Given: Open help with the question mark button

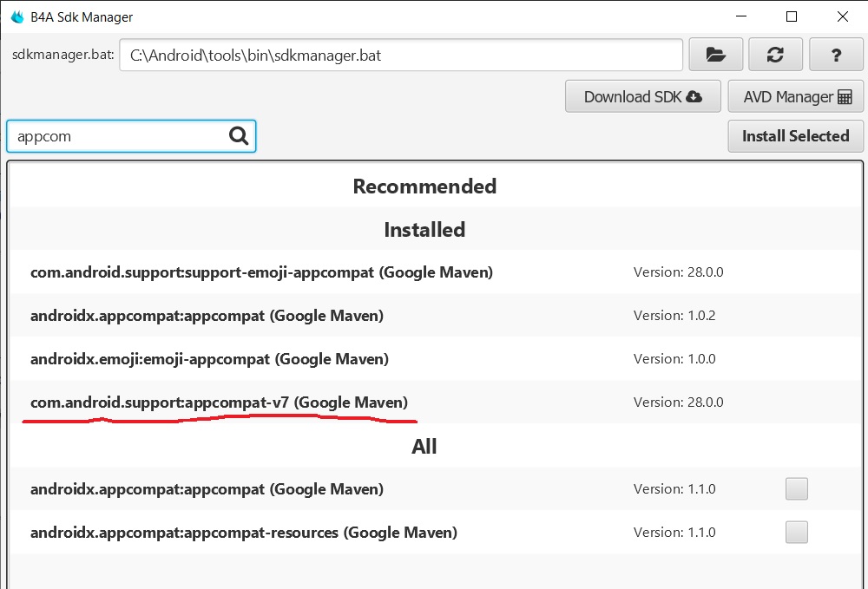Looking at the screenshot, I should (836, 55).
